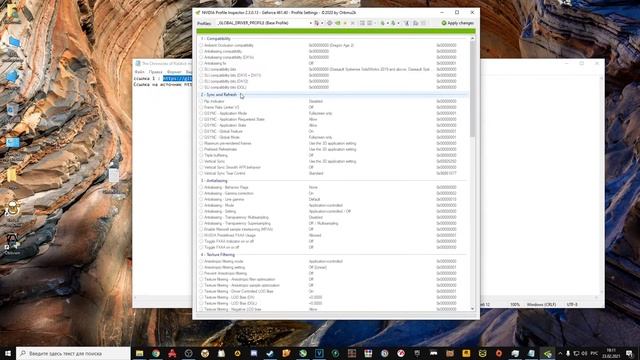
Task: Open the notification center icon
Action: 630,353
